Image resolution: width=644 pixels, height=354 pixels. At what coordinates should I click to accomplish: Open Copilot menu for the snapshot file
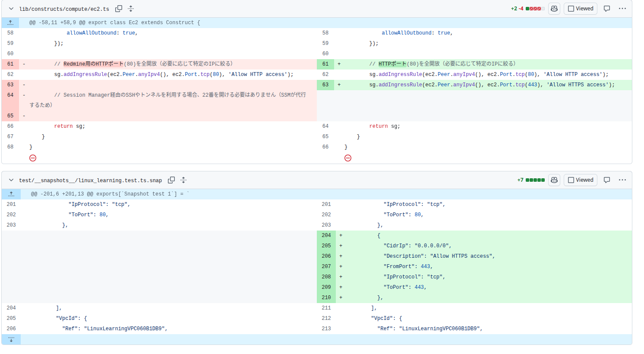pyautogui.click(x=554, y=180)
